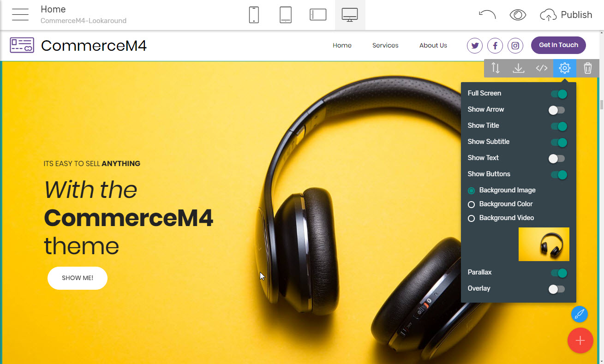The width and height of the screenshot is (604, 364).
Task: Open the Services nav menu item
Action: (x=385, y=45)
